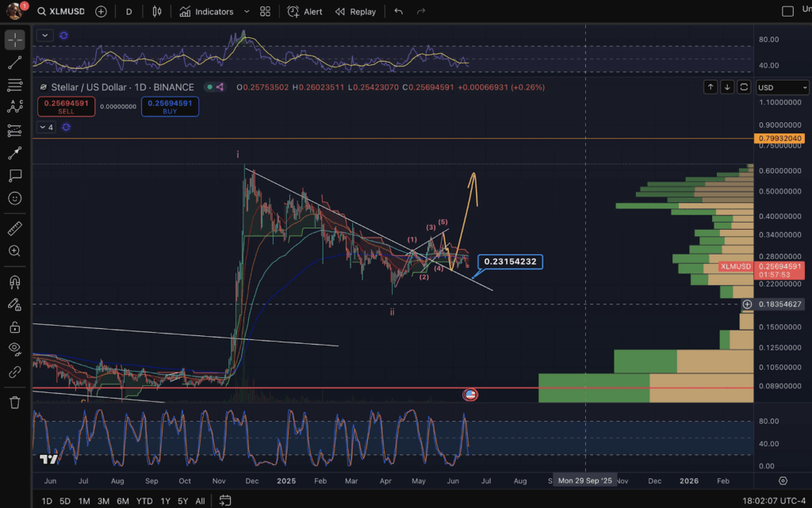Click the fullscreen rectangle icon top right
Image resolution: width=812 pixels, height=508 pixels.
pos(787,11)
